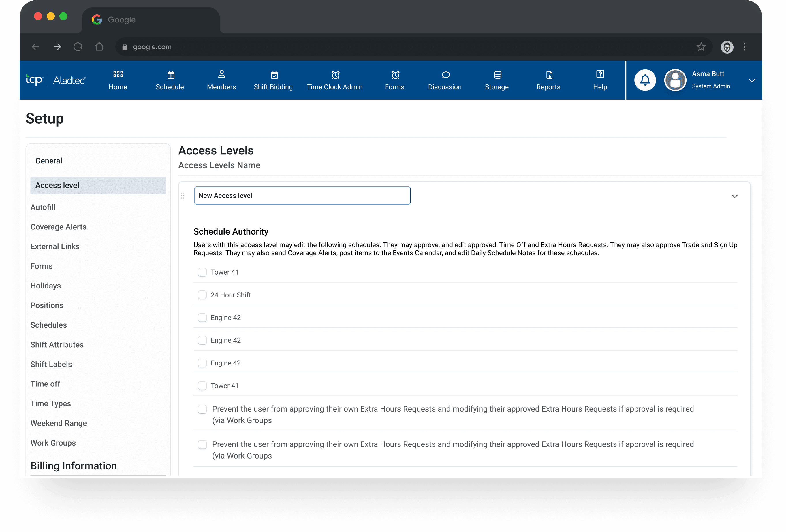The width and height of the screenshot is (786, 532).
Task: Click the Access Levels Name input field
Action: tap(302, 195)
